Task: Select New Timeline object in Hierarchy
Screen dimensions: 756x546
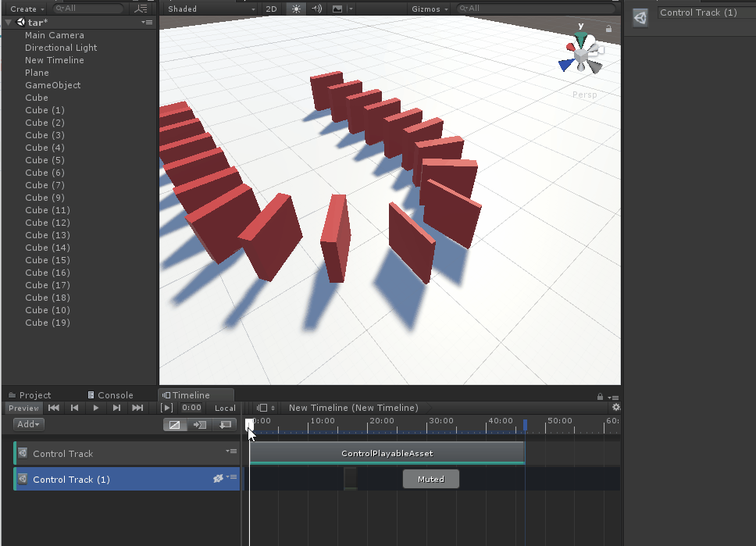Action: (x=55, y=60)
